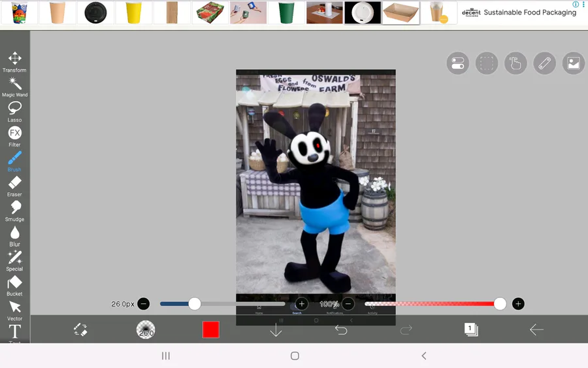
Task: Decrease brush size with minus button
Action: (x=143, y=304)
